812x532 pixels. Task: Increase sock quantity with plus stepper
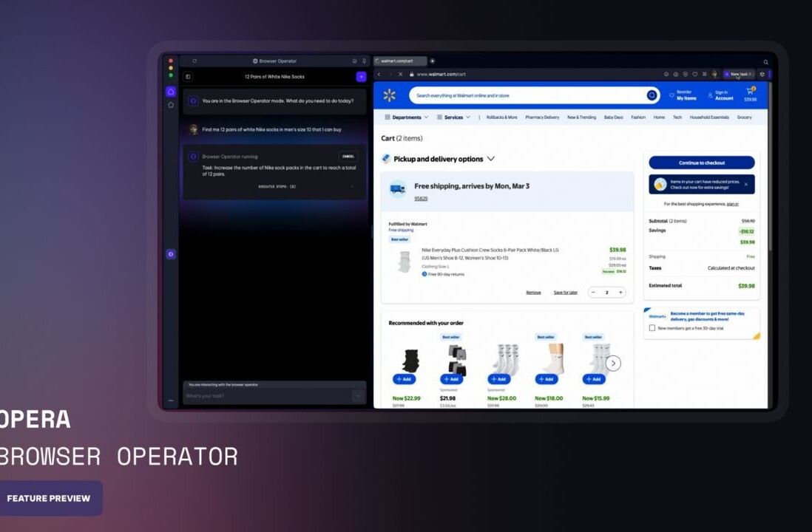pos(620,293)
